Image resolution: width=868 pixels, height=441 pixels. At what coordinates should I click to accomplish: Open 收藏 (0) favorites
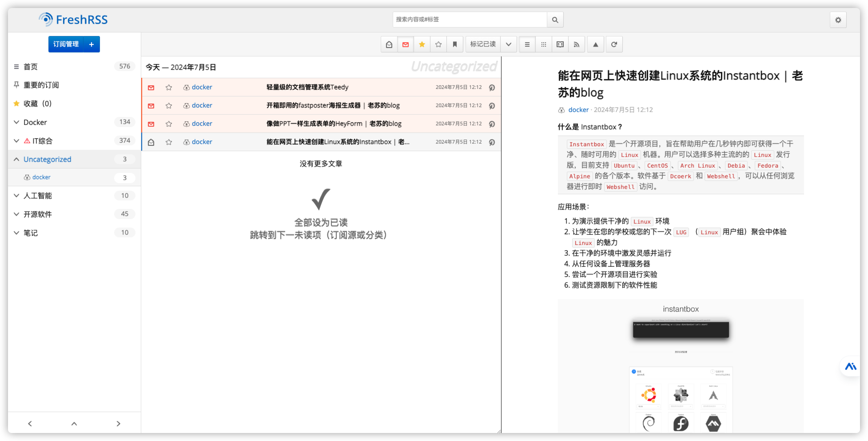coord(37,104)
